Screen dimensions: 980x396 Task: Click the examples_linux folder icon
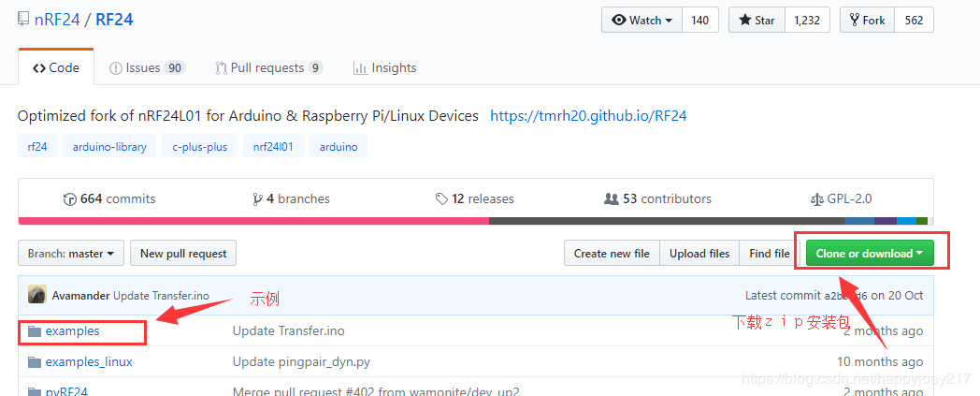[35, 362]
